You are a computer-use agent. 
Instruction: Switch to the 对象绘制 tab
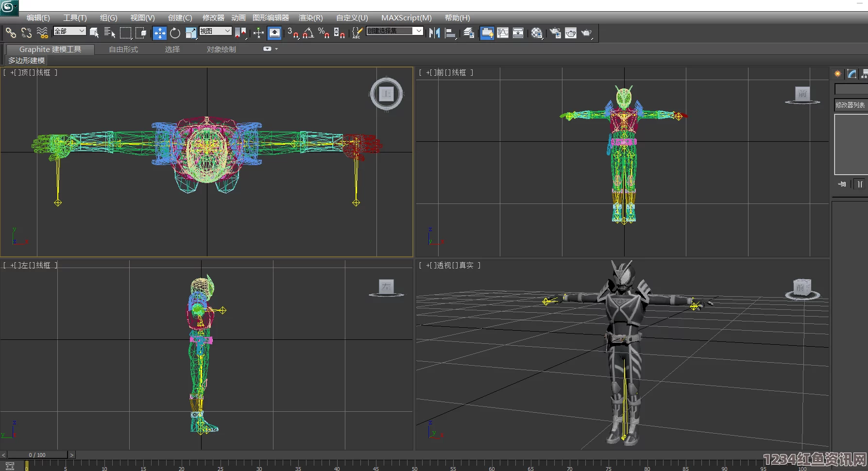(x=221, y=49)
